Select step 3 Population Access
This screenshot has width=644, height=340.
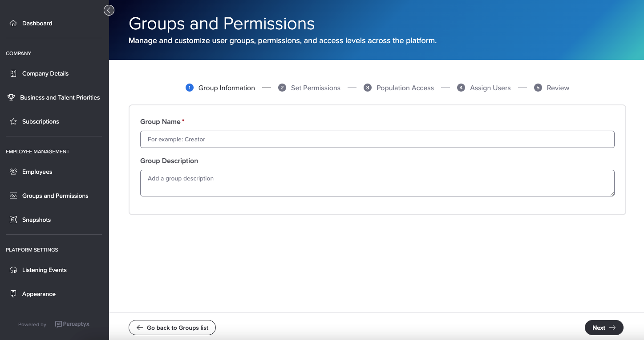click(x=399, y=88)
